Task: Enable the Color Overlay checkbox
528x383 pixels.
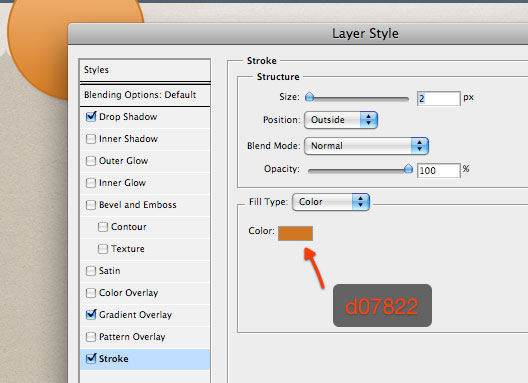Action: pos(91,293)
